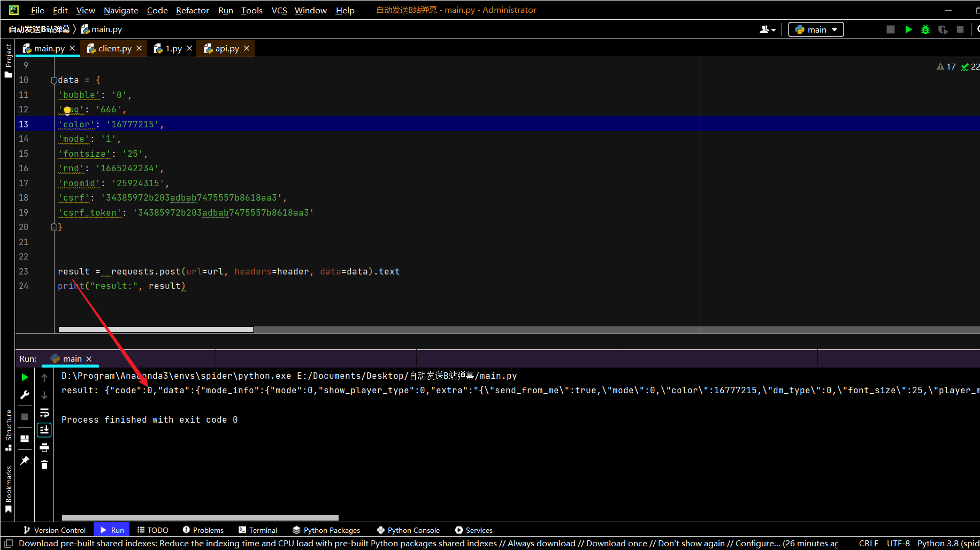Viewport: 980px width, 550px height.
Task: Open Run panel wrench settings
Action: 25,395
